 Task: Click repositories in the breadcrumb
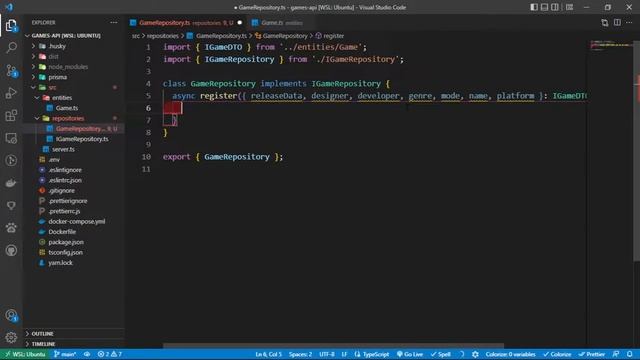coord(162,36)
